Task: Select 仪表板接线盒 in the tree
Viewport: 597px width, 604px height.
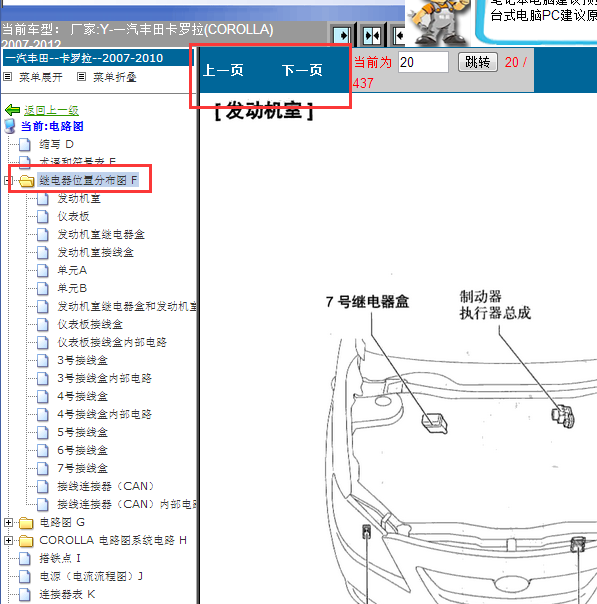Action: click(90, 324)
